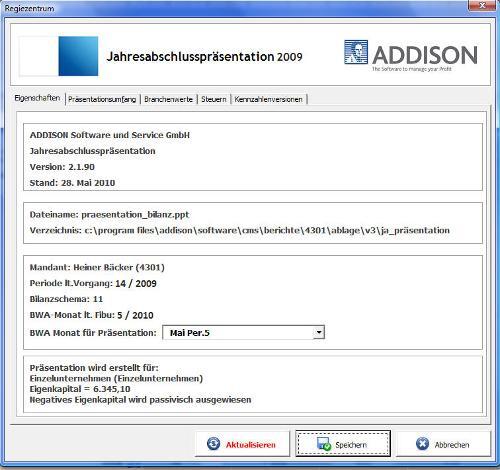Open the Kennzahlenversionen tab
The image size is (500, 470).
(269, 99)
